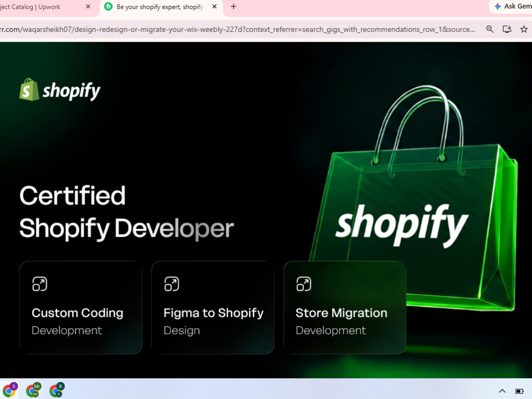Image resolution: width=532 pixels, height=399 pixels.
Task: Close the Upwork Project Catalog tab
Action: (88, 6)
